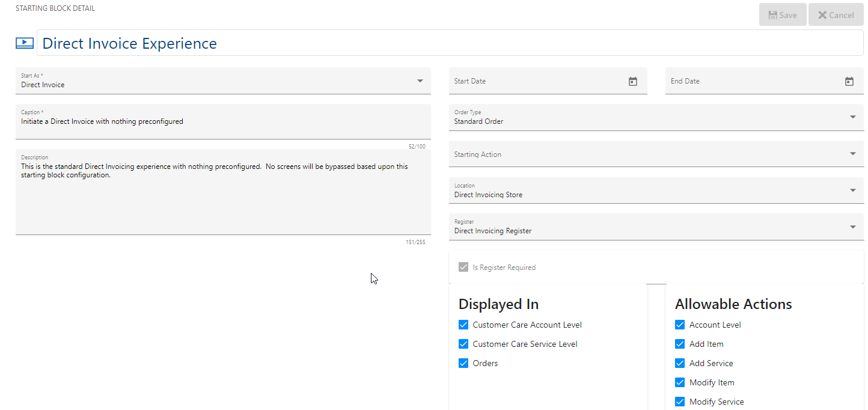Click the Save button
This screenshot has height=410, width=868.
(783, 15)
